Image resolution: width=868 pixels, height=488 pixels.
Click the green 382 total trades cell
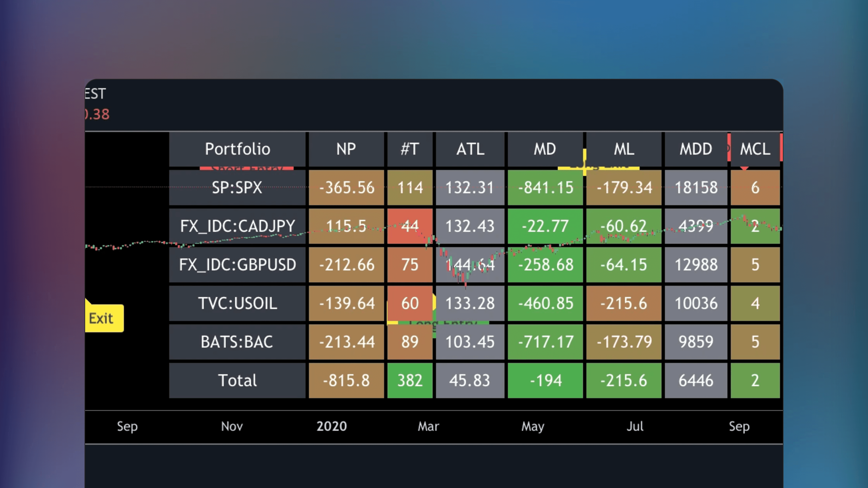point(410,380)
